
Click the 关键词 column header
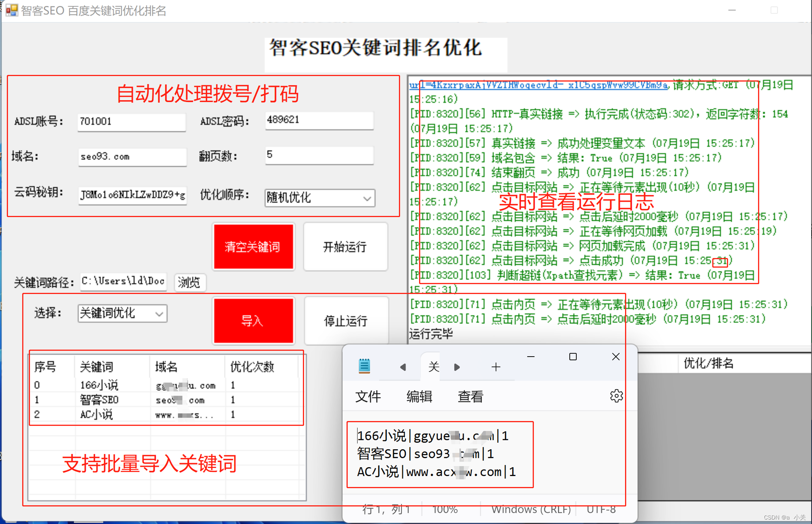[x=113, y=367]
